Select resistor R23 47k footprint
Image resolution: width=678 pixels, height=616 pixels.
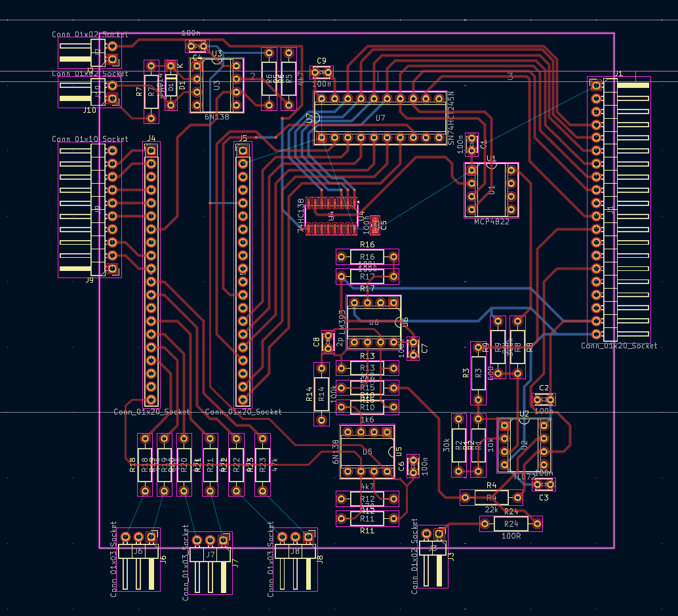point(262,464)
